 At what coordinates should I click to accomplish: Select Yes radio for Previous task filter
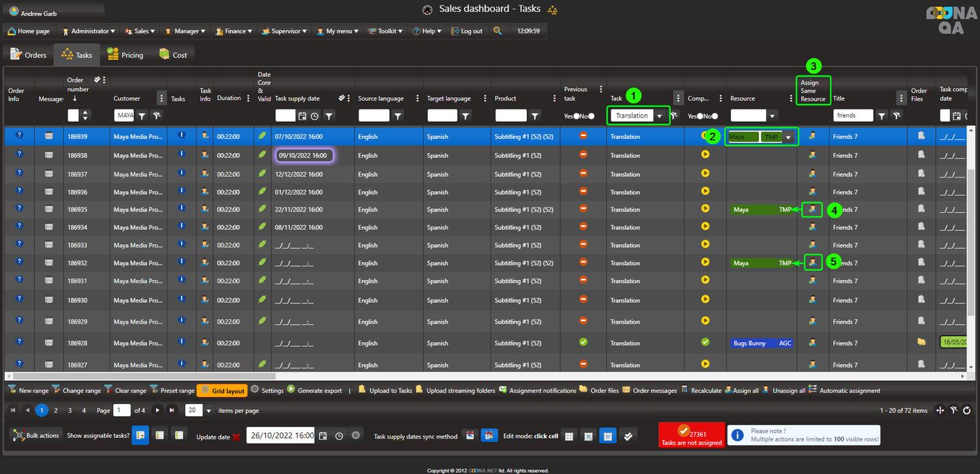(x=576, y=116)
